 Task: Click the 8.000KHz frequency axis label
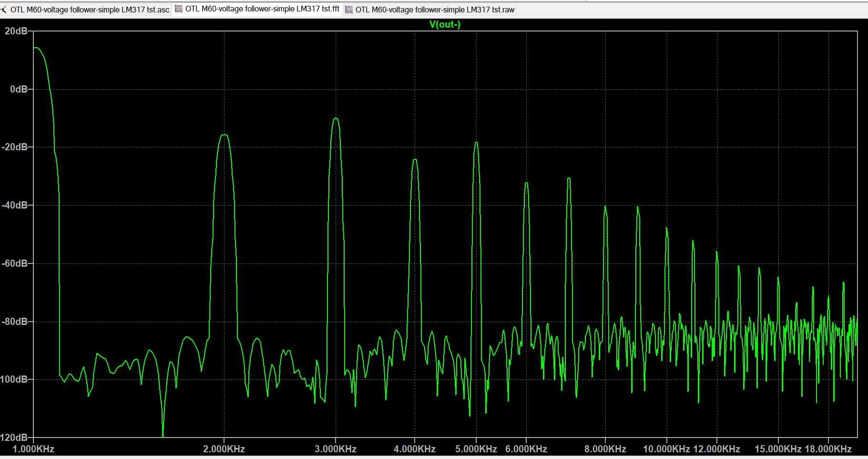coord(605,449)
